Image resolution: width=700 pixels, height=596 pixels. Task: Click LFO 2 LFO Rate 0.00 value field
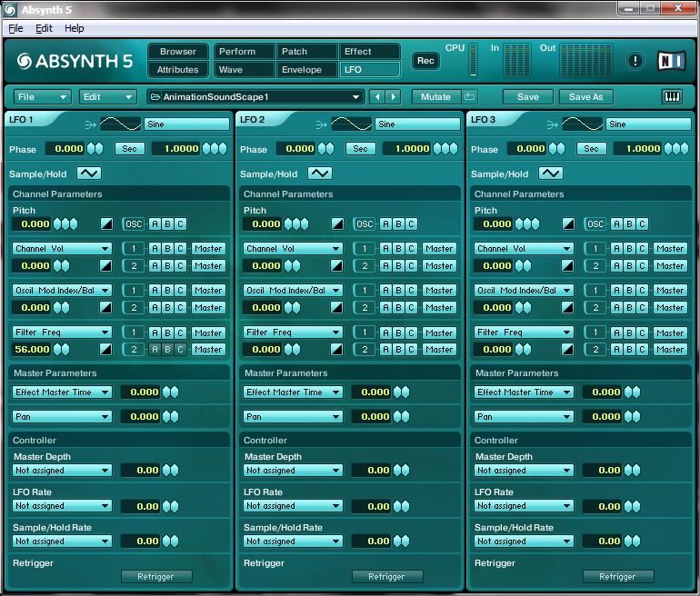coord(371,506)
